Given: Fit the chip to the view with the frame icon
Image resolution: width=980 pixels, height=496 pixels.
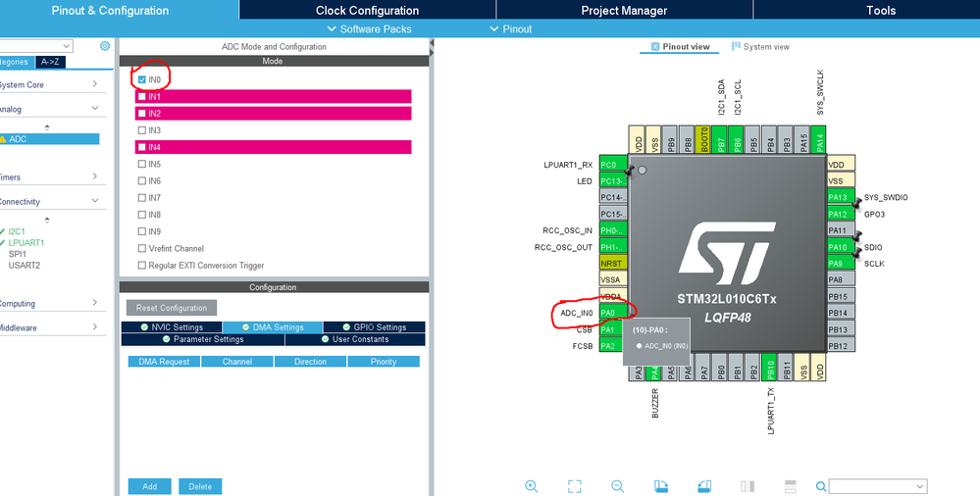Looking at the screenshot, I should coord(575,486).
